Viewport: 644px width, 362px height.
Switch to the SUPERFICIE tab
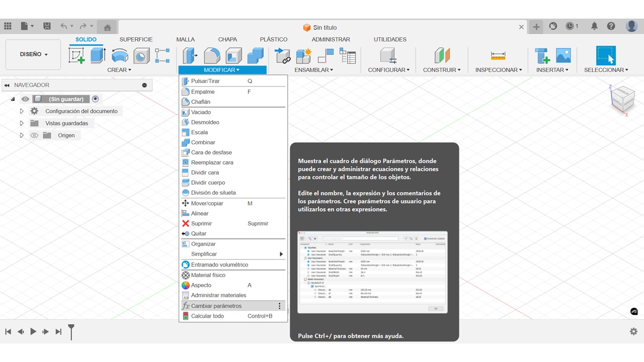(x=136, y=39)
